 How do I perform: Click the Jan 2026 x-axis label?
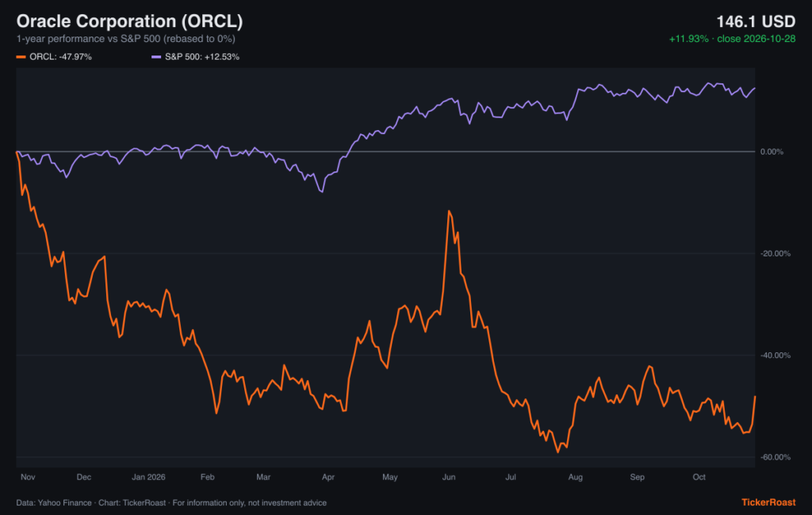(148, 477)
